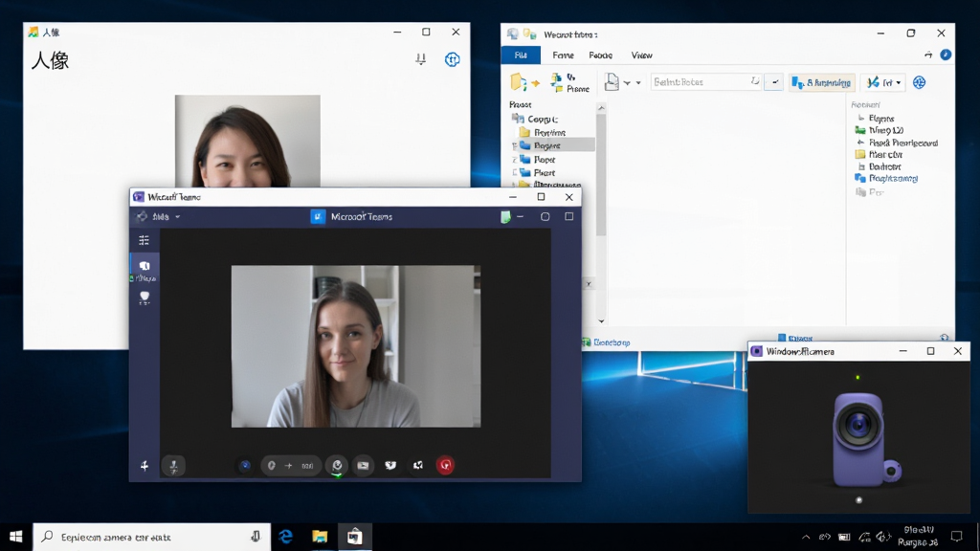This screenshot has height=551, width=980.
Task: Open second dropdown arrow before search field
Action: pyautogui.click(x=638, y=82)
